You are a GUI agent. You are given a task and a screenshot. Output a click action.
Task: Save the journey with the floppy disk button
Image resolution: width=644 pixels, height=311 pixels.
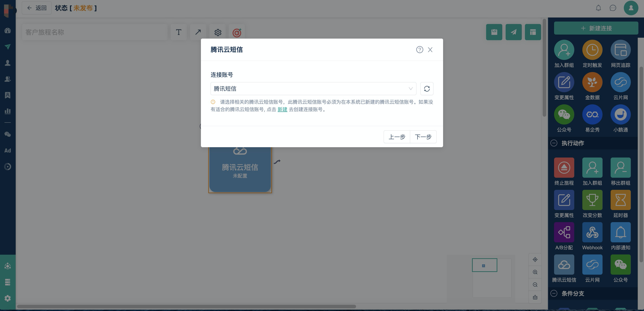tap(494, 32)
